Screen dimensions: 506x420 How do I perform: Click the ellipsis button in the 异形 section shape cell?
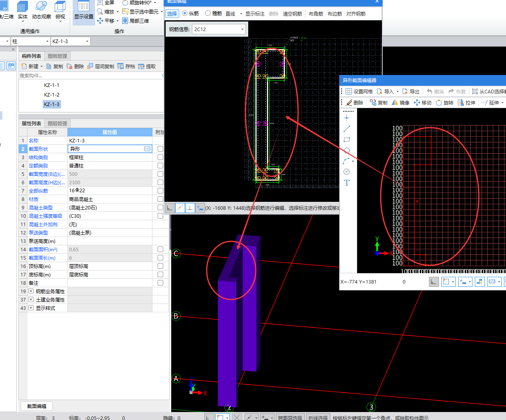coord(147,149)
